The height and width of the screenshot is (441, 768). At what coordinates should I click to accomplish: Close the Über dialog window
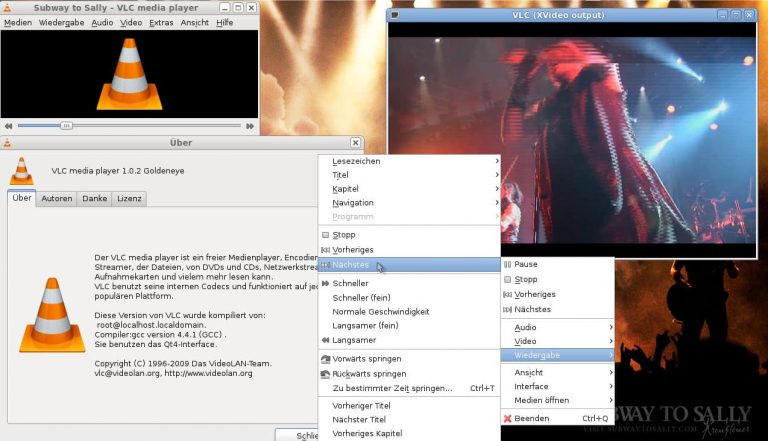pyautogui.click(x=355, y=143)
